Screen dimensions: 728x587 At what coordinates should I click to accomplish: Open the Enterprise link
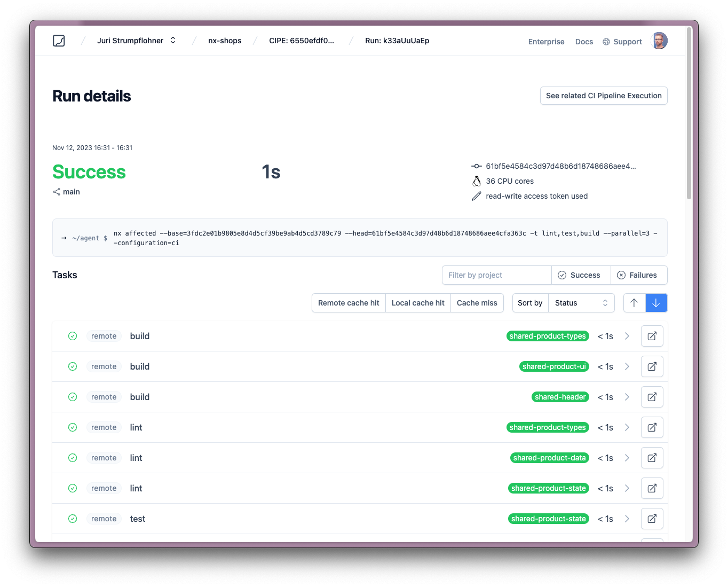pos(546,42)
